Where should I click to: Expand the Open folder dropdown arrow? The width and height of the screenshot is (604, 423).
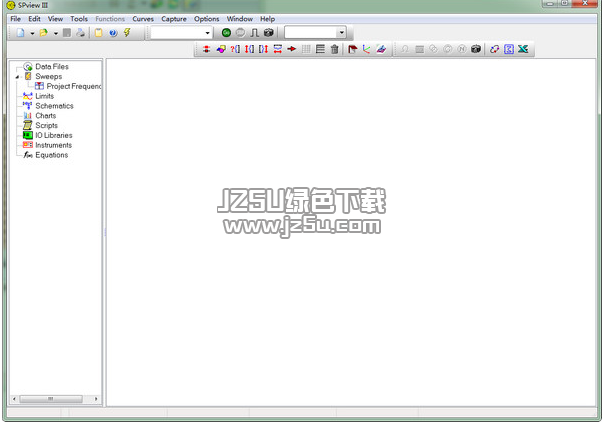click(56, 34)
